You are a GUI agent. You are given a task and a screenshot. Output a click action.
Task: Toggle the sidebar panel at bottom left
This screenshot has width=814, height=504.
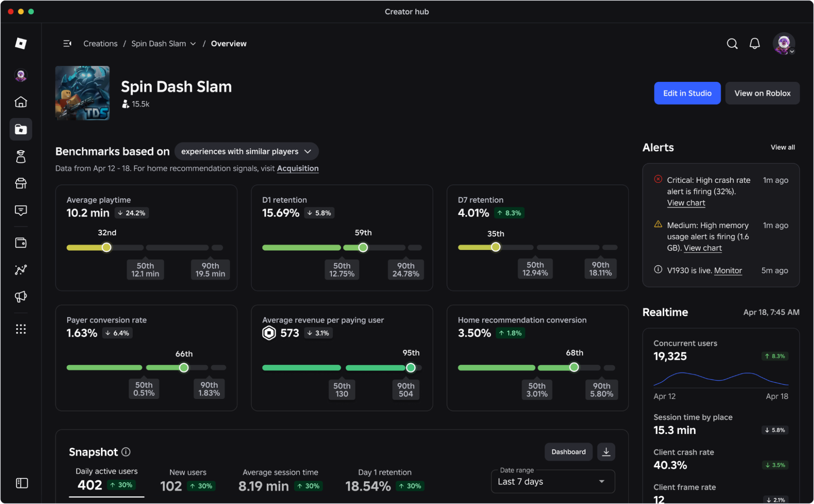coord(22,483)
